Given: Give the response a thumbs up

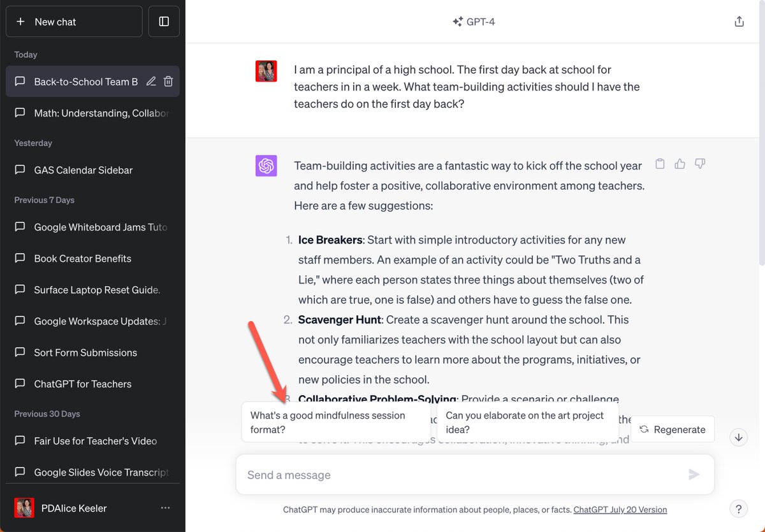Looking at the screenshot, I should pos(680,164).
